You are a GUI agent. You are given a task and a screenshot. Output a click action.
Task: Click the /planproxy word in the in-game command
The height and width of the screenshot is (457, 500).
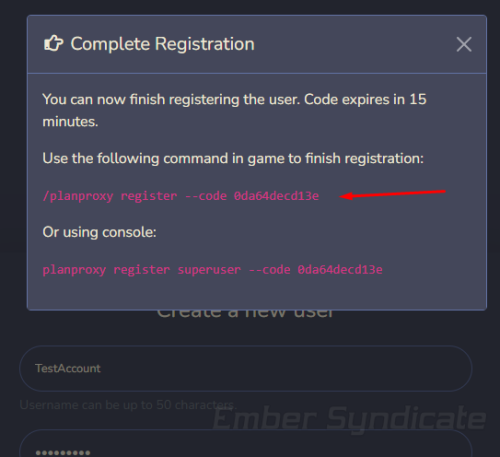[78, 196]
